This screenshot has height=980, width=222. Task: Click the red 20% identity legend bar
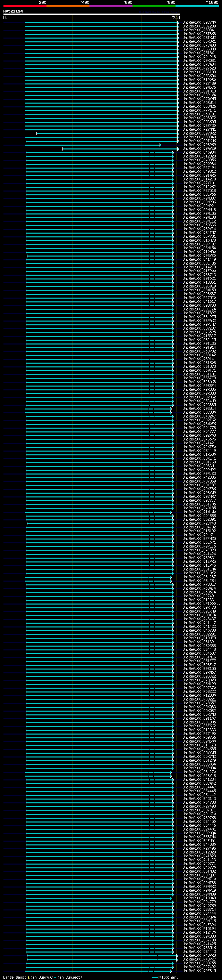coord(25,6)
